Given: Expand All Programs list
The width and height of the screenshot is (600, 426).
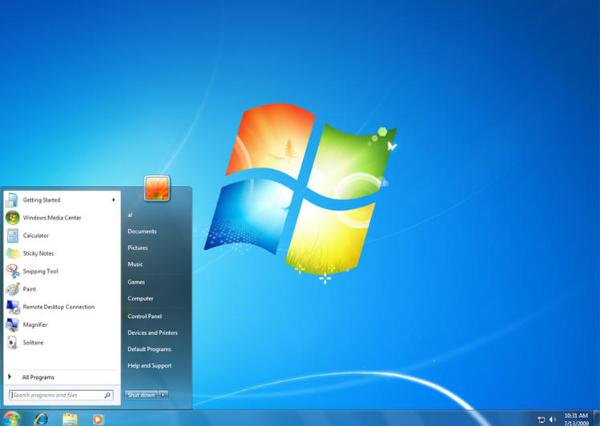Looking at the screenshot, I should pos(61,377).
